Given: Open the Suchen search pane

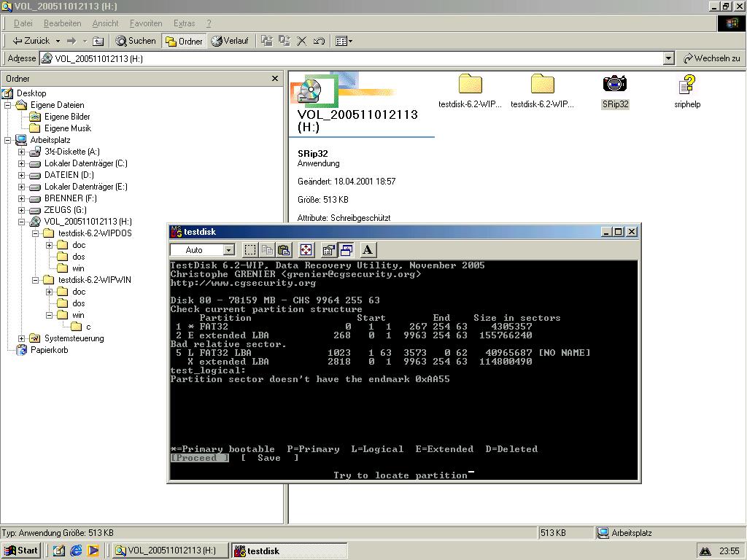Looking at the screenshot, I should point(136,41).
